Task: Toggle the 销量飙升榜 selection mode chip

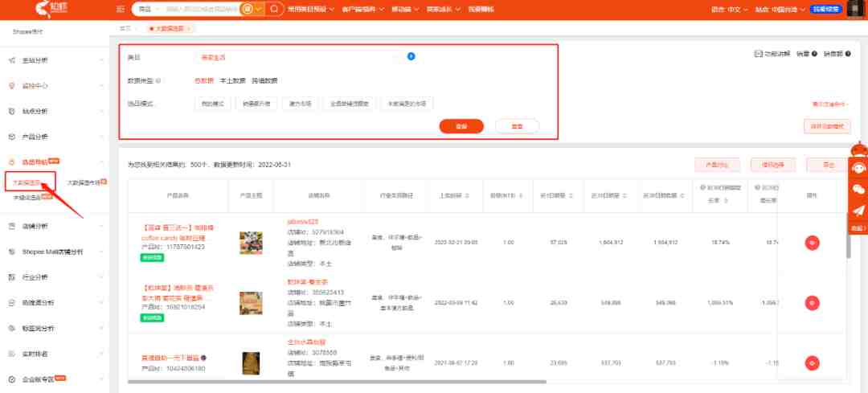Action: coord(256,104)
